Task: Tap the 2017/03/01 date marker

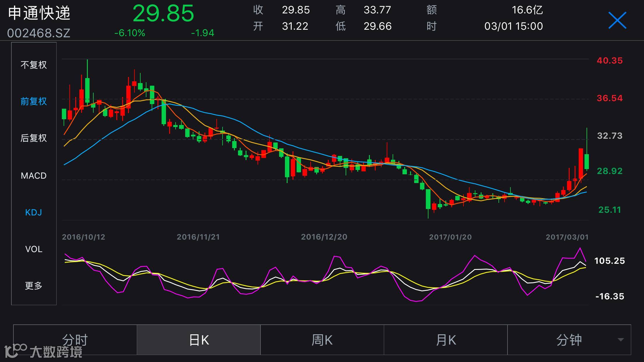Action: (567, 237)
